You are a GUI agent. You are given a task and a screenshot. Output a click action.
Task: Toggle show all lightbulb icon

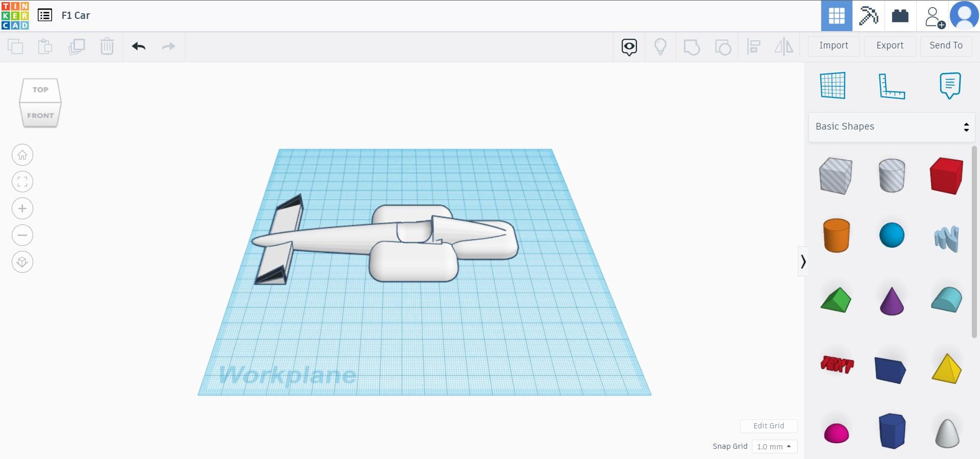pos(660,47)
